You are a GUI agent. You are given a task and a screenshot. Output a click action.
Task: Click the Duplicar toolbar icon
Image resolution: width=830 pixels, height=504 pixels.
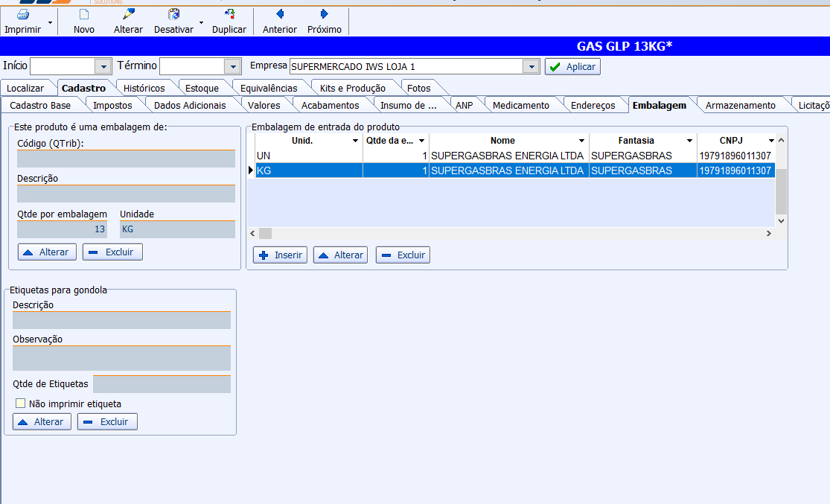[x=229, y=14]
